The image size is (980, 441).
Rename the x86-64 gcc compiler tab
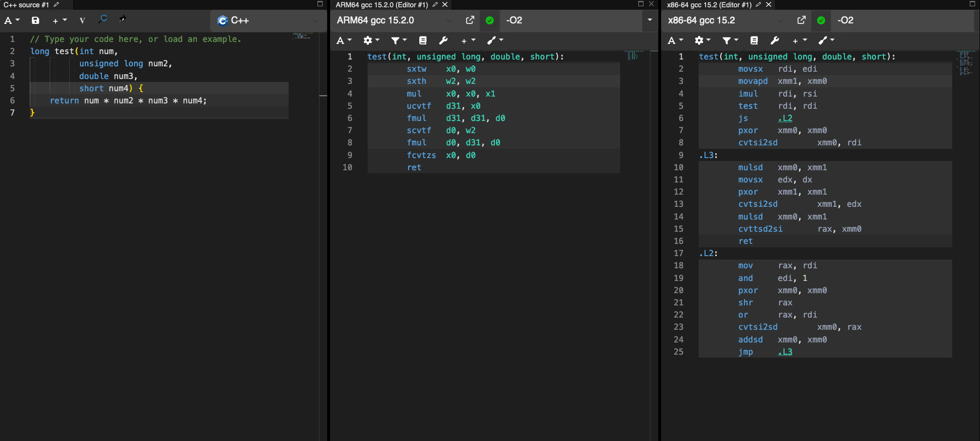(x=759, y=4)
